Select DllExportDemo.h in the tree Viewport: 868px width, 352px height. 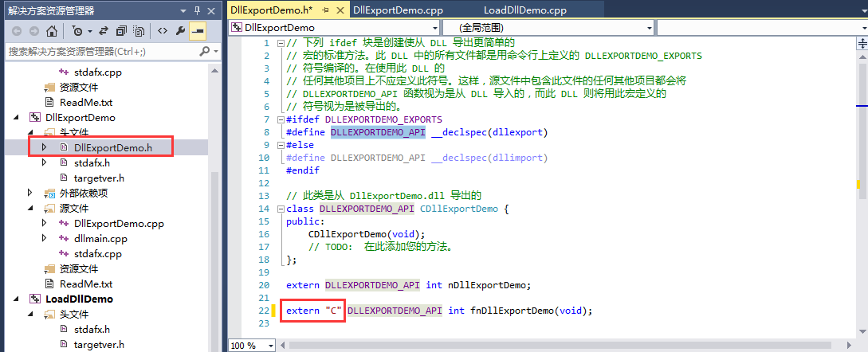click(x=113, y=148)
